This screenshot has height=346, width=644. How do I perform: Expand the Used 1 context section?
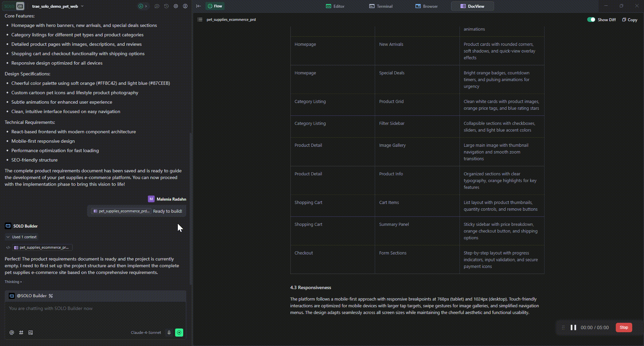[22, 237]
